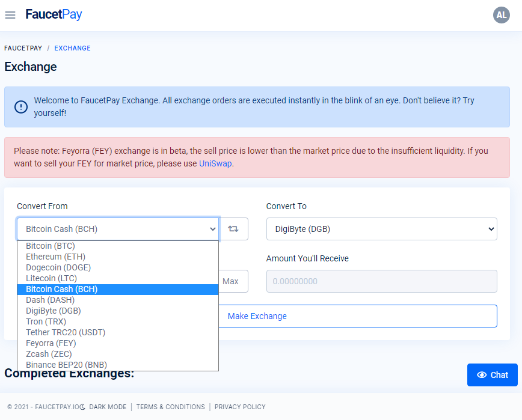
Task: Select Bitcoin (BTC) from the list
Action: click(118, 246)
